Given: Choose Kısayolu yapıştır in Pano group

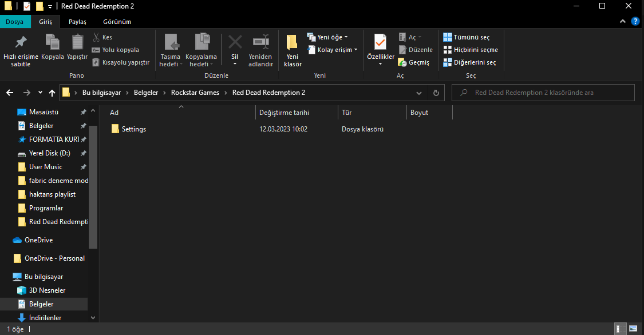Looking at the screenshot, I should 121,62.
